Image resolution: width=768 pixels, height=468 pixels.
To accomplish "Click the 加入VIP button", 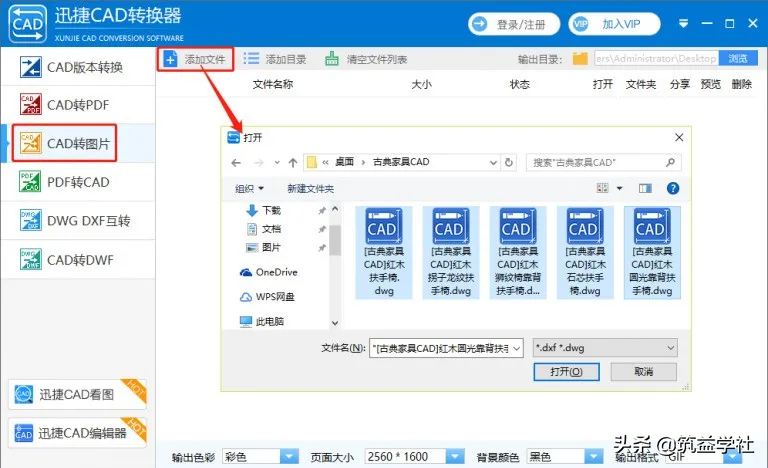I will [x=614, y=24].
